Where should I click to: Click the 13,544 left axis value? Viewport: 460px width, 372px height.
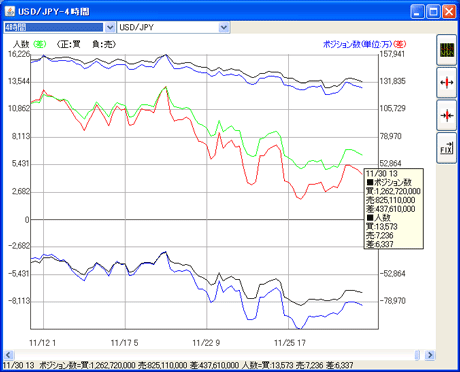pyautogui.click(x=19, y=81)
